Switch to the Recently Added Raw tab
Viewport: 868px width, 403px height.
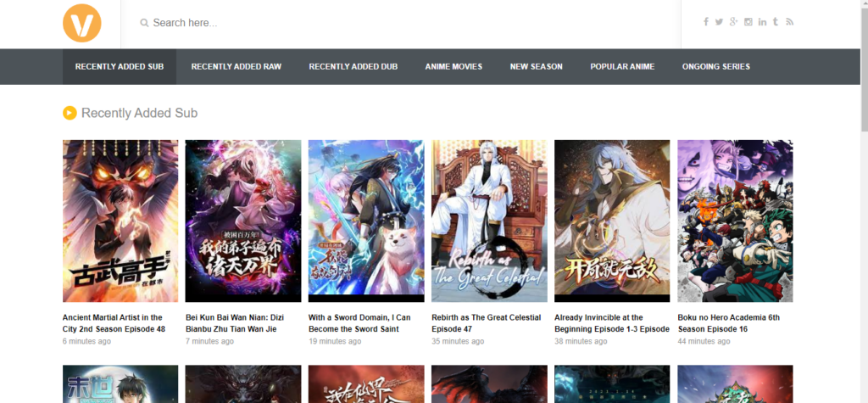tap(236, 66)
